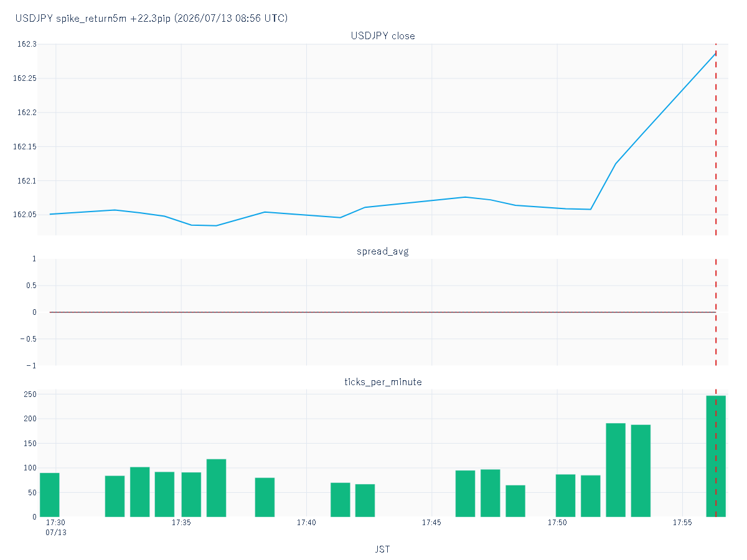Click the tallest tick bar near 17:56
The width and height of the screenshot is (747, 560).
pyautogui.click(x=716, y=456)
